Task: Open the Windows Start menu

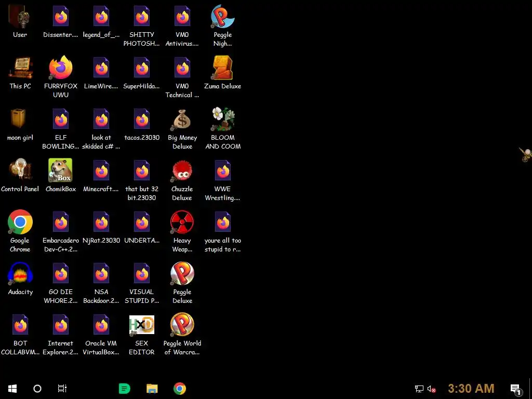Action: (12, 389)
